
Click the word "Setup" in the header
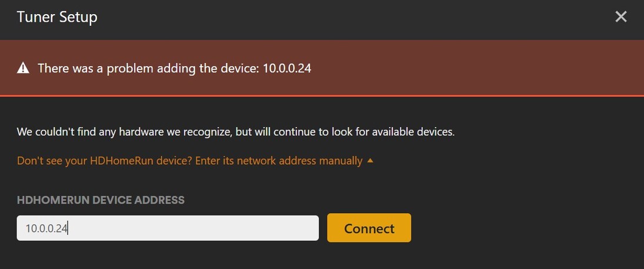(78, 17)
